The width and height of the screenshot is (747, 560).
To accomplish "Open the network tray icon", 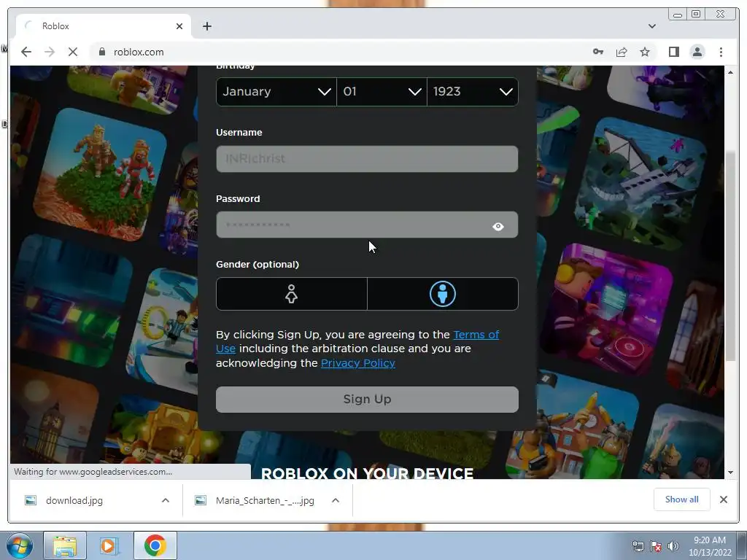I will tap(638, 546).
